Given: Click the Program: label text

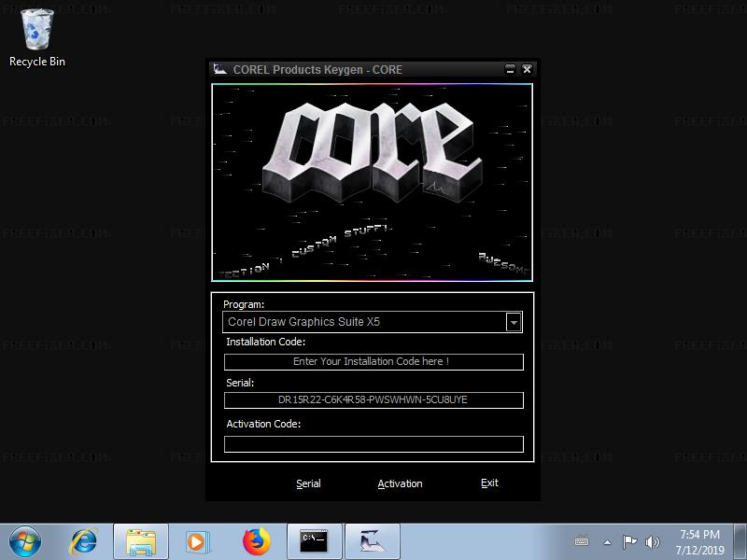Looking at the screenshot, I should [244, 305].
